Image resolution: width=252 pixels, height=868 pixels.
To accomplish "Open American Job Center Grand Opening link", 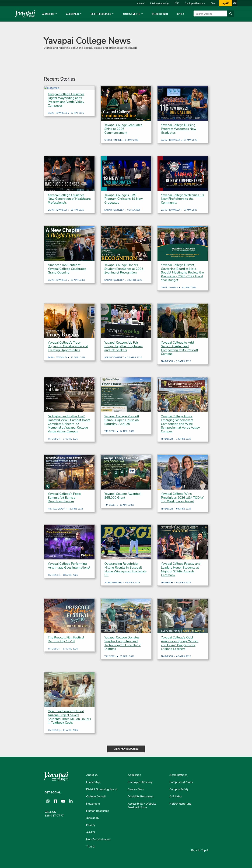I will [67, 269].
